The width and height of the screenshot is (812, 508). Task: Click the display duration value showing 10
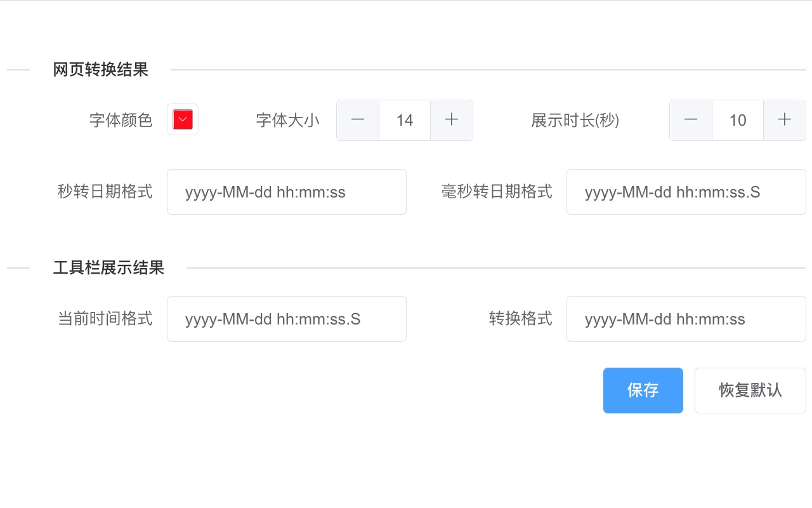click(x=737, y=120)
